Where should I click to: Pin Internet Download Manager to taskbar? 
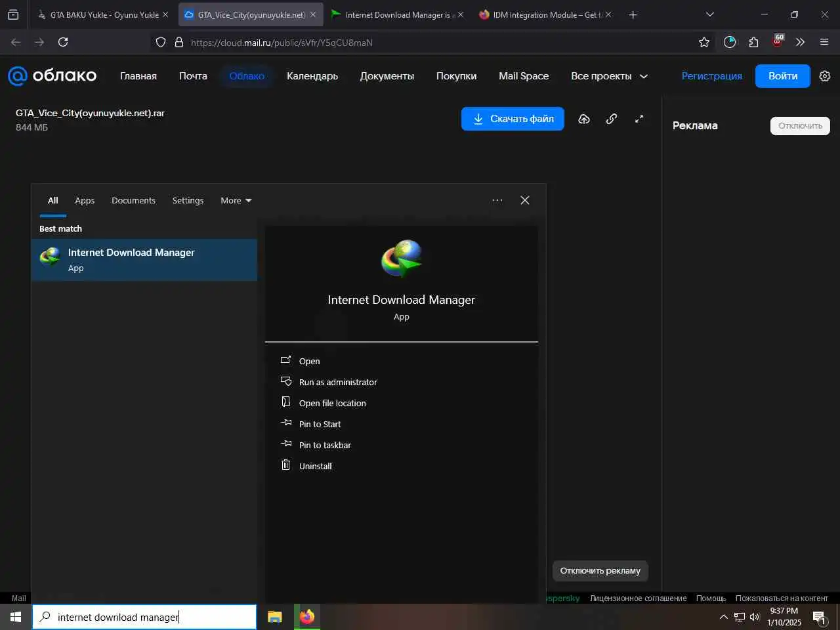(x=325, y=445)
